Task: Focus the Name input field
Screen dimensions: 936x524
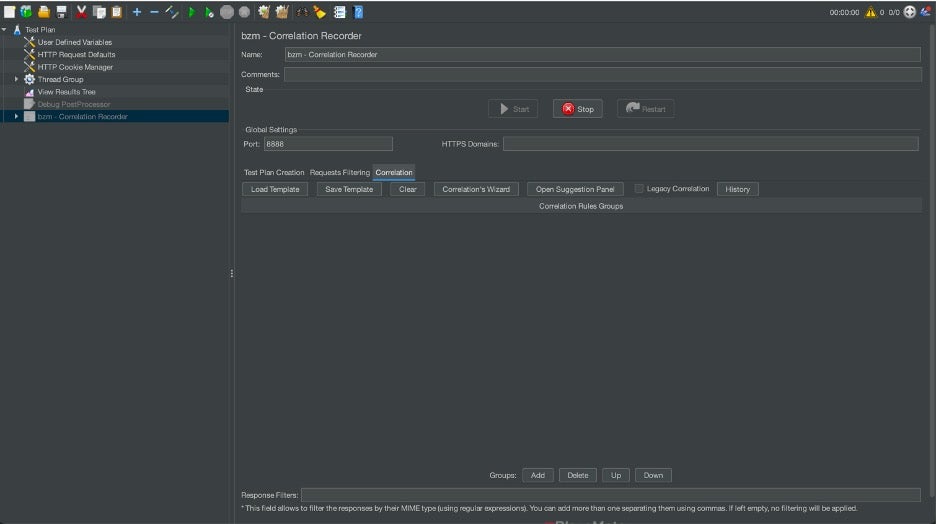Action: pyautogui.click(x=602, y=54)
